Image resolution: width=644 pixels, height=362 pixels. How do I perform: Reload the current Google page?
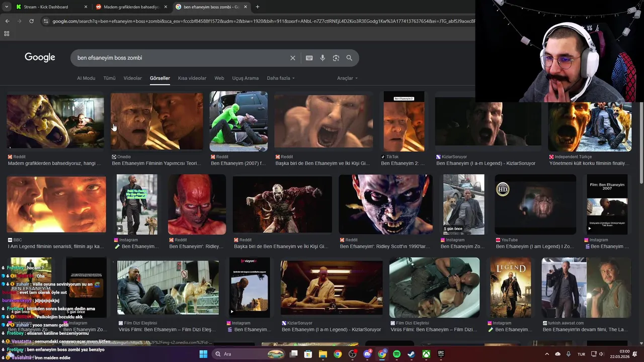point(31,21)
